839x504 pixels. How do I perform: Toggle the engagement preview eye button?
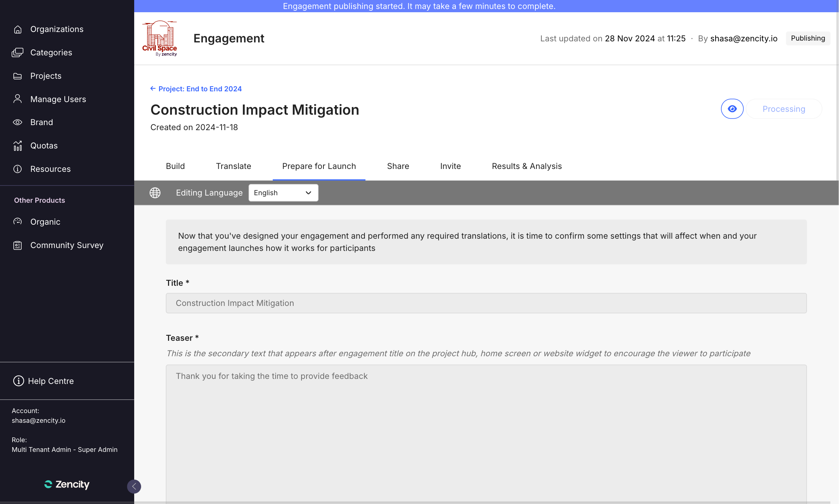click(732, 109)
